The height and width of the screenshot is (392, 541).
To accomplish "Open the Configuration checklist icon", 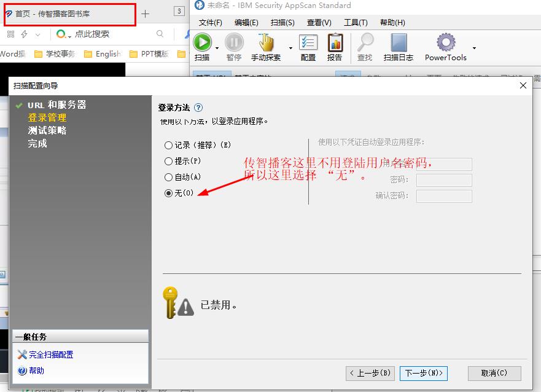I will point(308,43).
